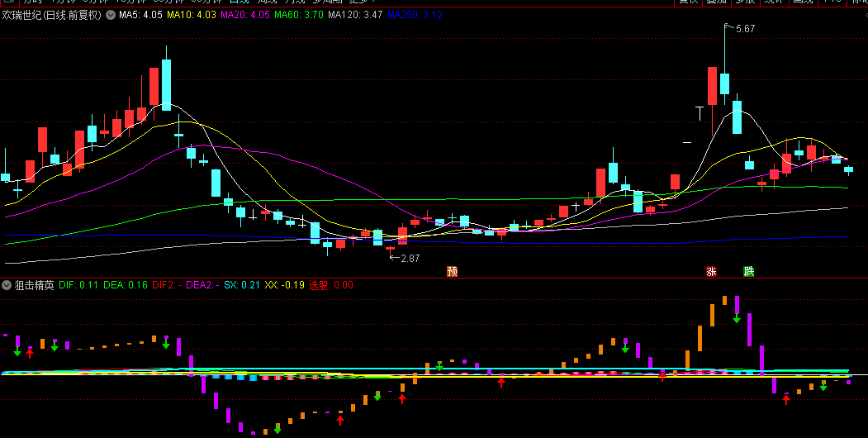Click the yellow MA10: 4.03 label
Screen dimensions: 868x438
[x=191, y=15]
